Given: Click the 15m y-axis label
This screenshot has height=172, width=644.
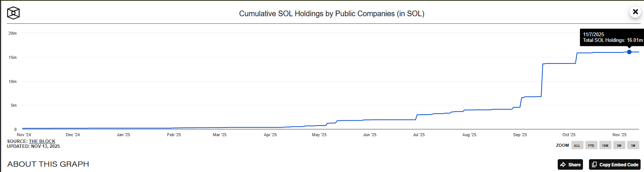Looking at the screenshot, I should click(13, 57).
